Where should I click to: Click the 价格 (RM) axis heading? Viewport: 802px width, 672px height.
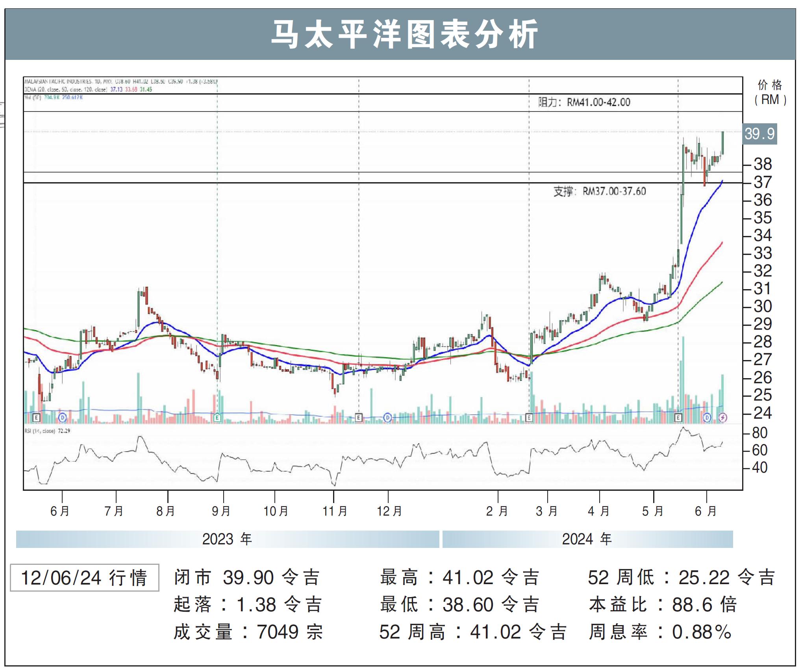pyautogui.click(x=771, y=92)
